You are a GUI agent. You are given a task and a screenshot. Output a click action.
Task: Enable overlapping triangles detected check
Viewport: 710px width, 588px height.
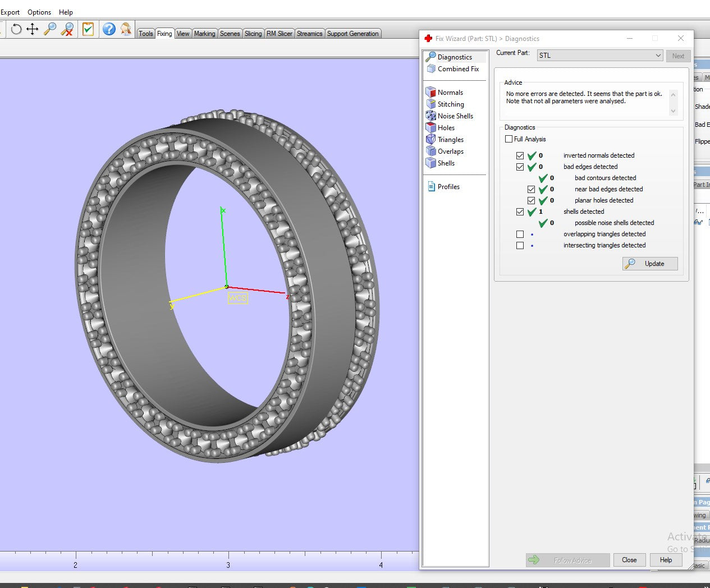(520, 235)
